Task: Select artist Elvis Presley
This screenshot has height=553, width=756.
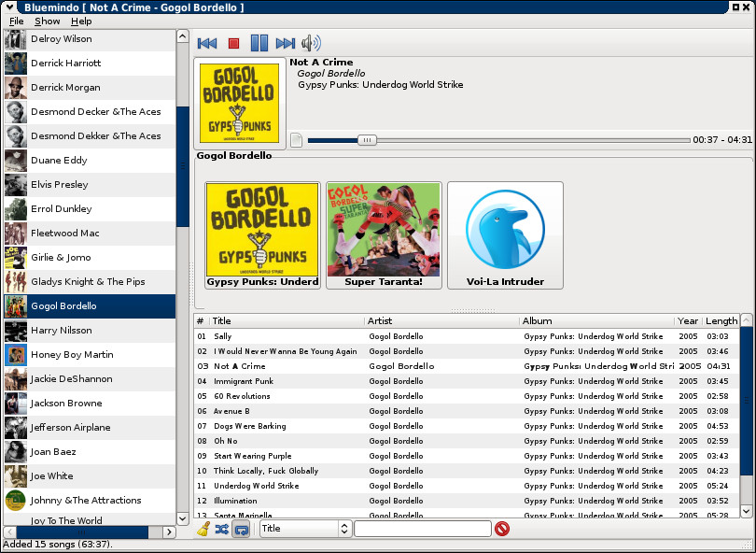Action: (90, 184)
